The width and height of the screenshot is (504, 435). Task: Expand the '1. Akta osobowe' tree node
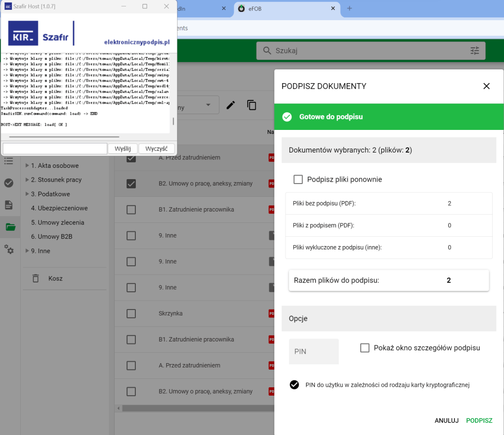coord(27,166)
